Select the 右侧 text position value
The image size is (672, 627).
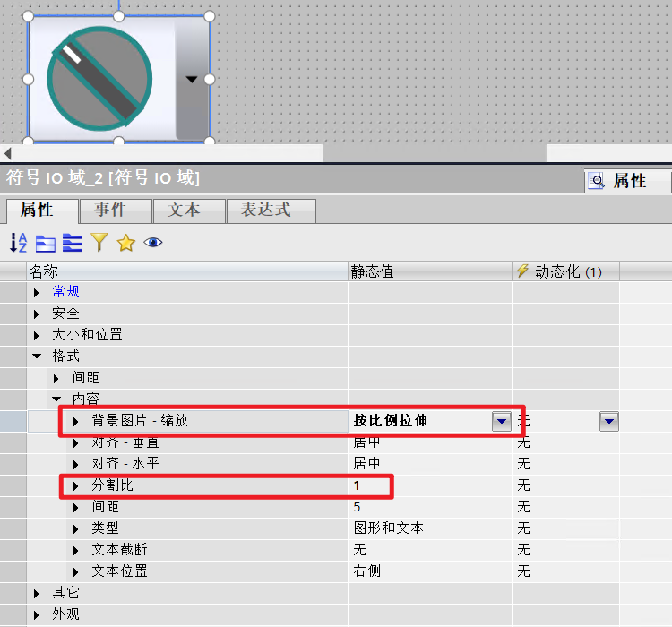pos(366,571)
